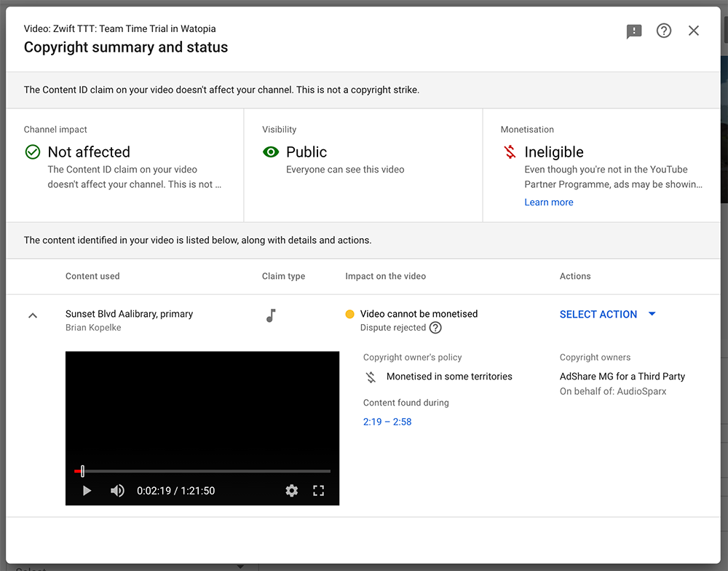Open video player settings gear
728x571 pixels.
(292, 491)
